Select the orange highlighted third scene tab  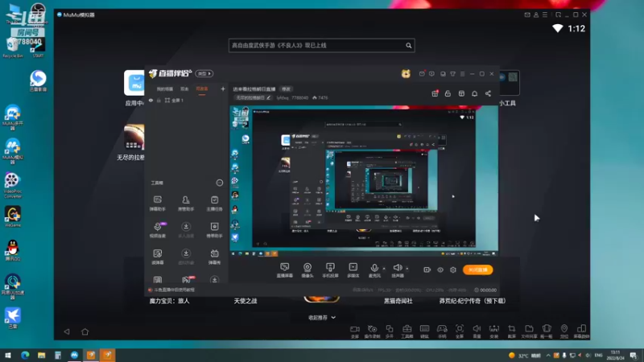[x=202, y=89]
